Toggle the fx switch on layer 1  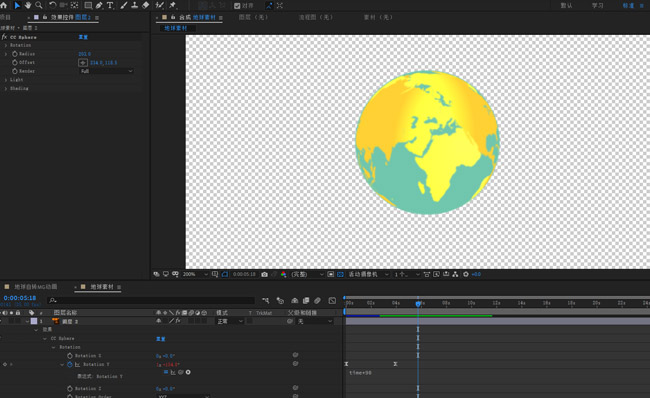(178, 321)
